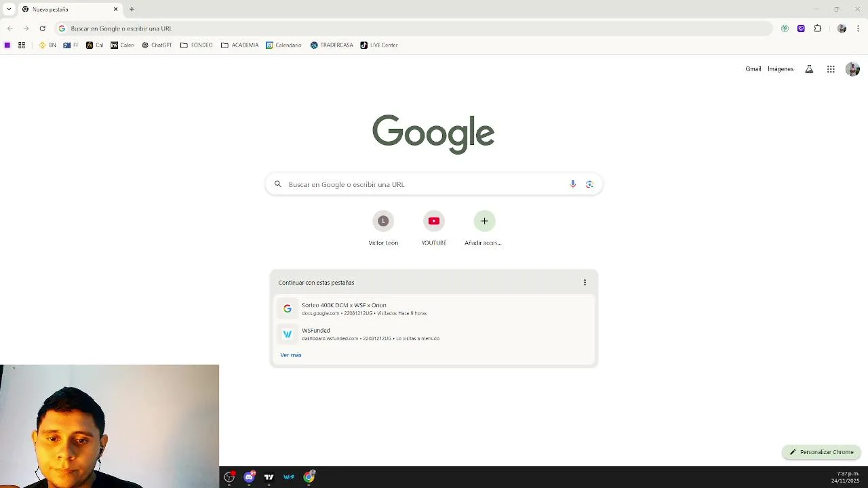
Task: Open the LIVE Center bookmark
Action: (379, 45)
